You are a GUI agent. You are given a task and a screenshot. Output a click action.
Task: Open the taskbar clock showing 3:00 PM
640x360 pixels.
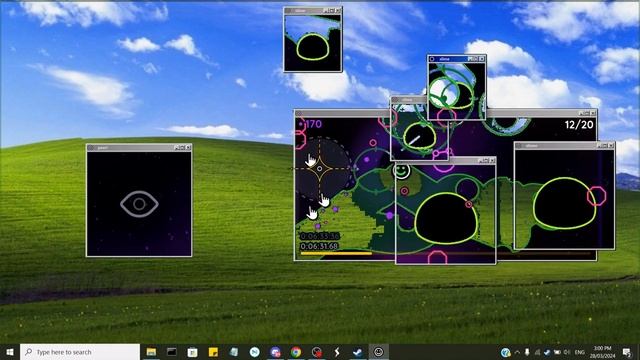pyautogui.click(x=602, y=352)
